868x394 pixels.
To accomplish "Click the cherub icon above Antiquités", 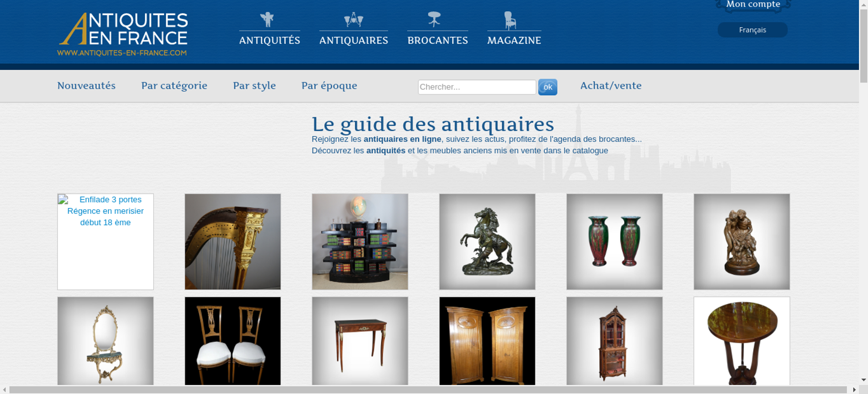I will coord(267,20).
